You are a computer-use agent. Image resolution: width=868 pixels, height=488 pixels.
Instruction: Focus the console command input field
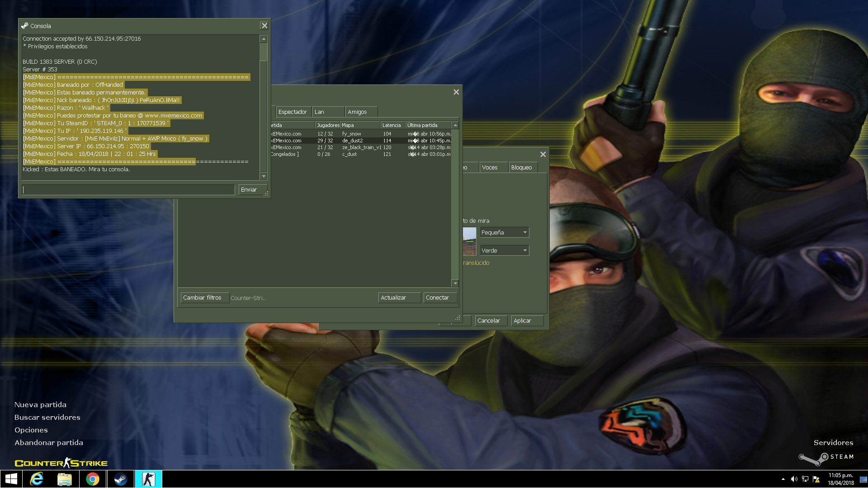coord(128,190)
